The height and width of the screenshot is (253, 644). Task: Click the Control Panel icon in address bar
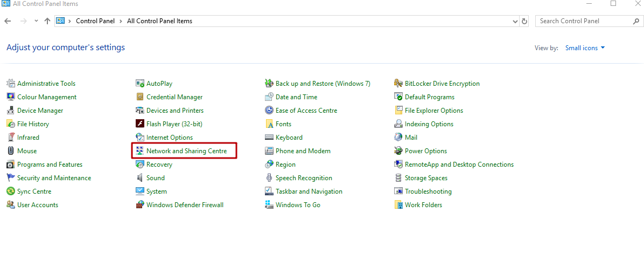pos(61,21)
